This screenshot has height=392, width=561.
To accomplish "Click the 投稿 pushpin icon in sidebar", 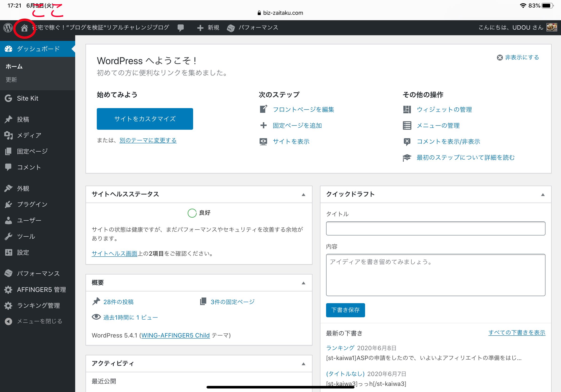I will 8,119.
